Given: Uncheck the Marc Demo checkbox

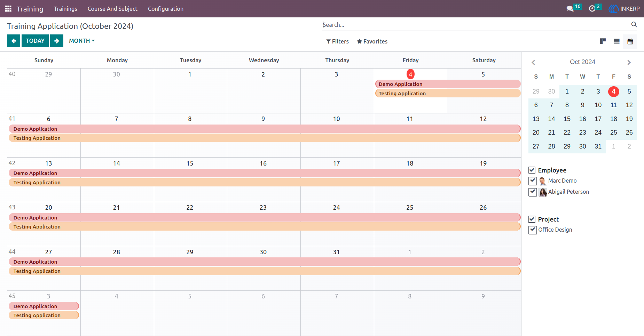Looking at the screenshot, I should tap(533, 181).
